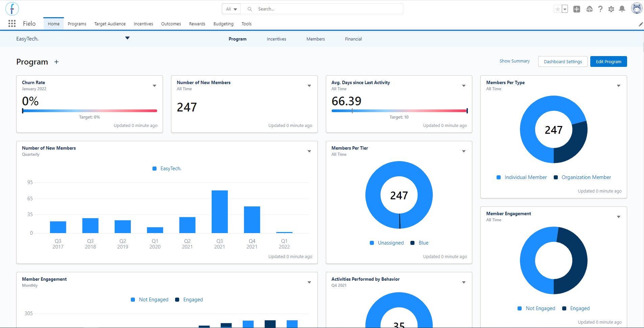Toggle Engaged in the All Time chart legend
Screen dimensions: 644x328
pos(576,308)
